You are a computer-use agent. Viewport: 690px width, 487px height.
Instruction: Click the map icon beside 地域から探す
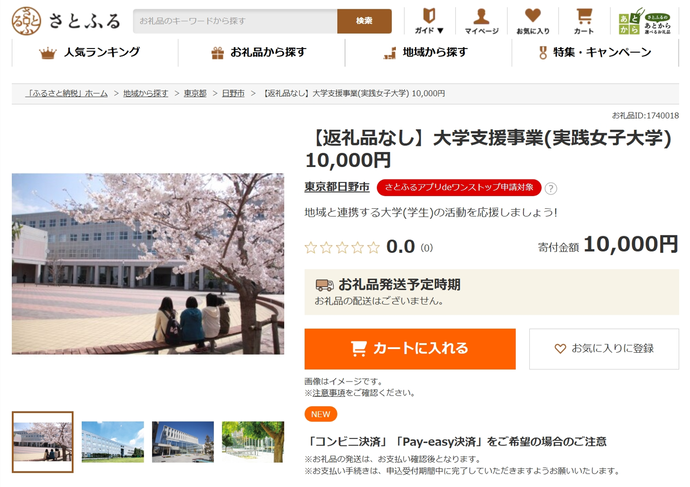click(x=390, y=53)
